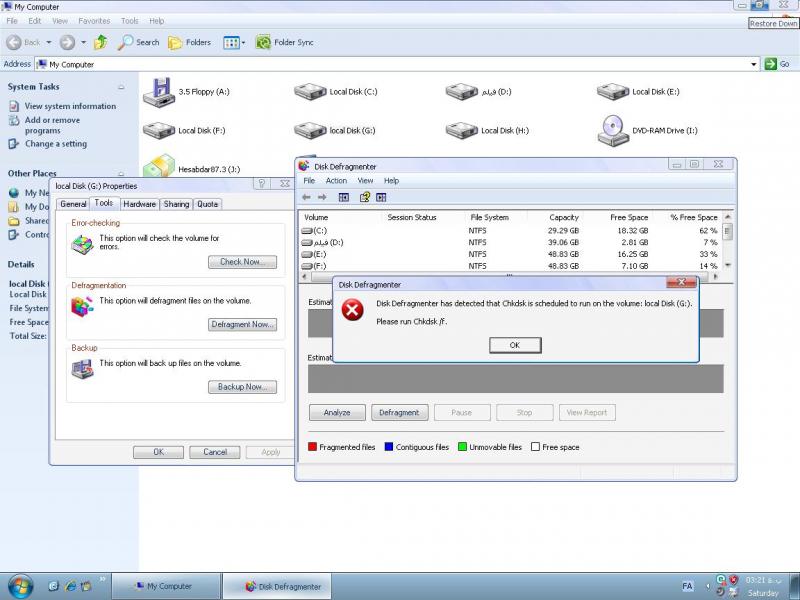
Task: Click Cancel in the Properties dialog
Action: (x=215, y=452)
